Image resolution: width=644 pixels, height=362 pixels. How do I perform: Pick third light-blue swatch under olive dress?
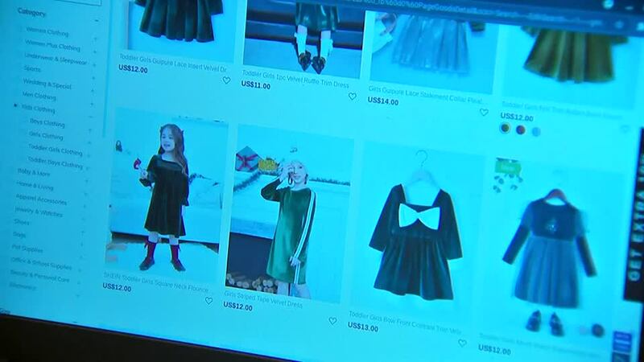(536, 132)
